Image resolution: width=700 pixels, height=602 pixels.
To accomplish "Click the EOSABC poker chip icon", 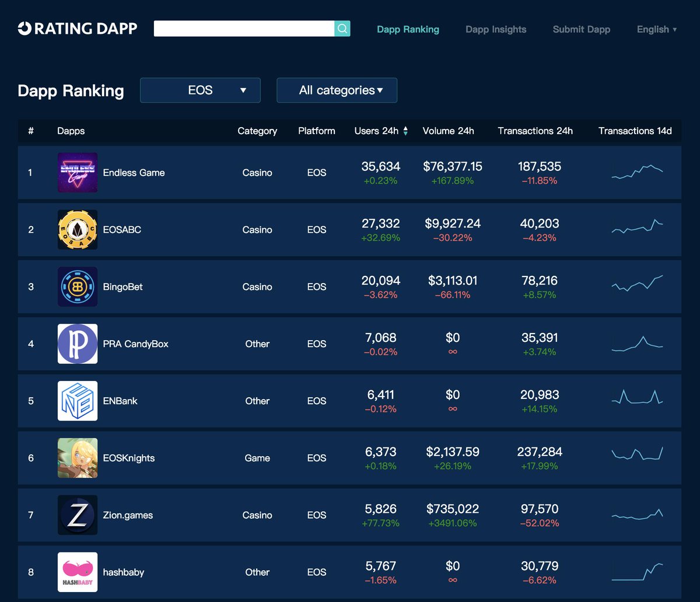I will pos(78,230).
